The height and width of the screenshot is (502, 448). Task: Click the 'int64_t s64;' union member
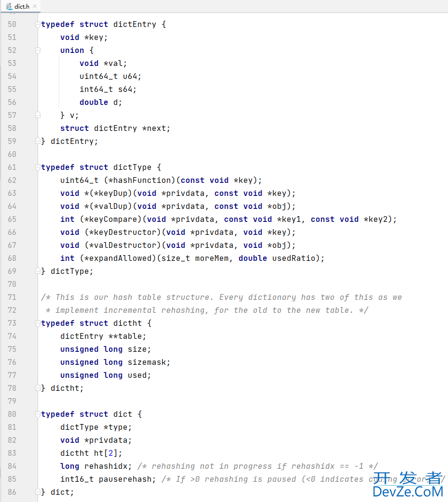(108, 90)
